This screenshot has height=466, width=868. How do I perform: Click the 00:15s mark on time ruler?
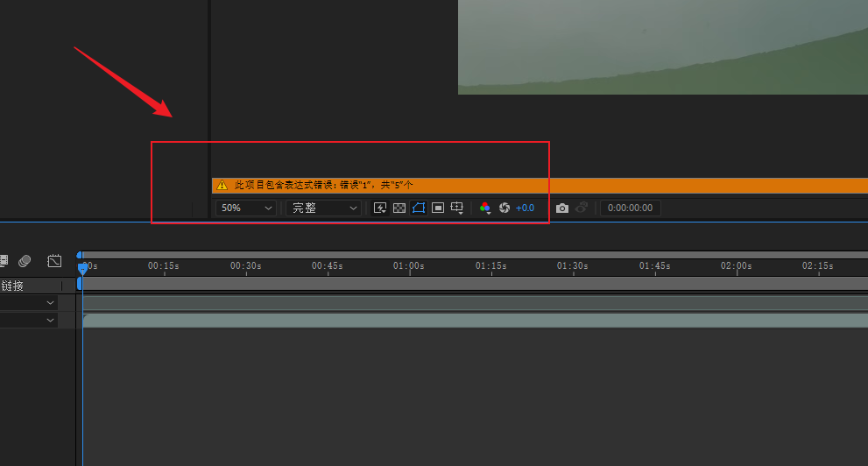163,266
